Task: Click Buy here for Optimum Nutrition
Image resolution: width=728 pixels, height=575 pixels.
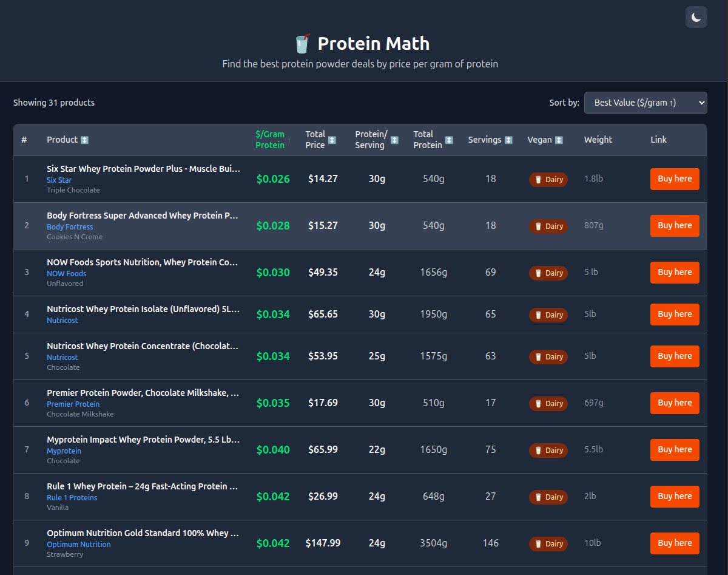Action: point(675,543)
